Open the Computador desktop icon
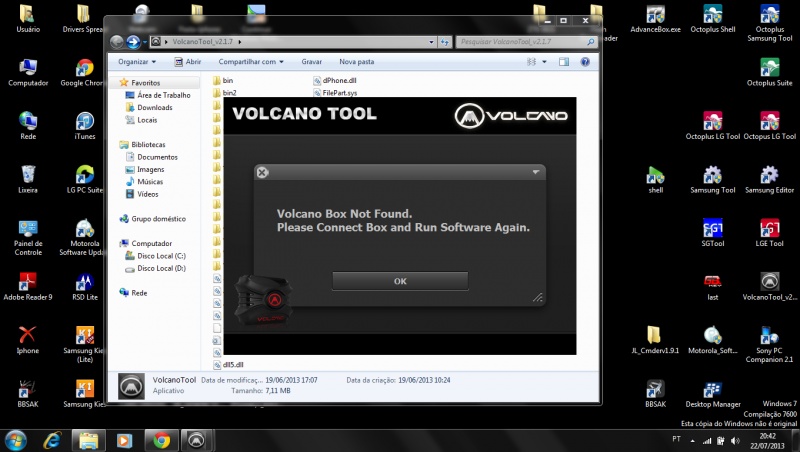This screenshot has width=800, height=452. pyautogui.click(x=28, y=72)
